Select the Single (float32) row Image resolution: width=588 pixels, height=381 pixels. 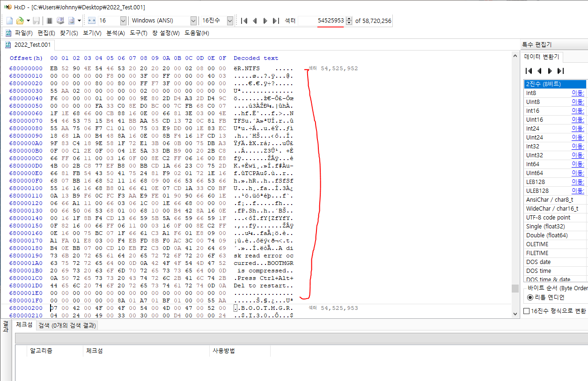[x=555, y=226]
